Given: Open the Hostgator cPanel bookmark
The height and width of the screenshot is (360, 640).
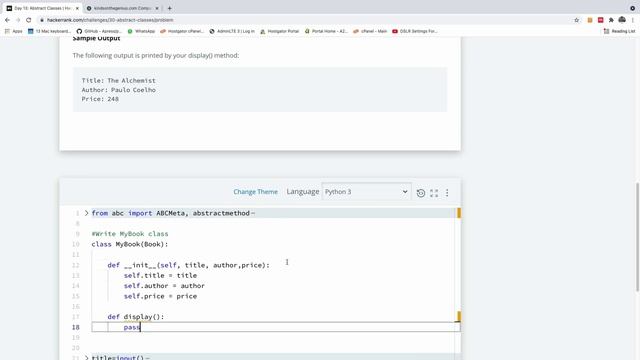Looking at the screenshot, I should tap(182, 31).
